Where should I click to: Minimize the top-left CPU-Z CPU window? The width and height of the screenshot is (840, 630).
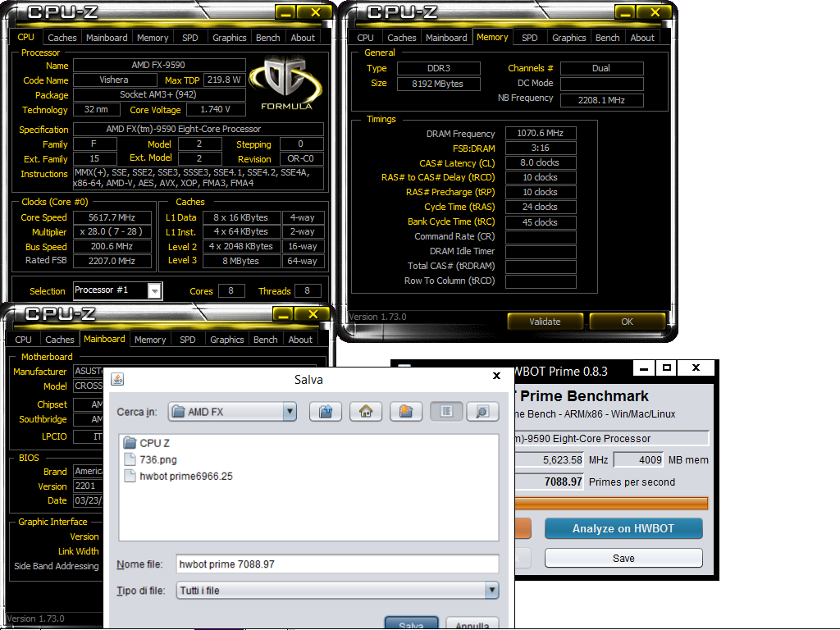click(x=285, y=12)
